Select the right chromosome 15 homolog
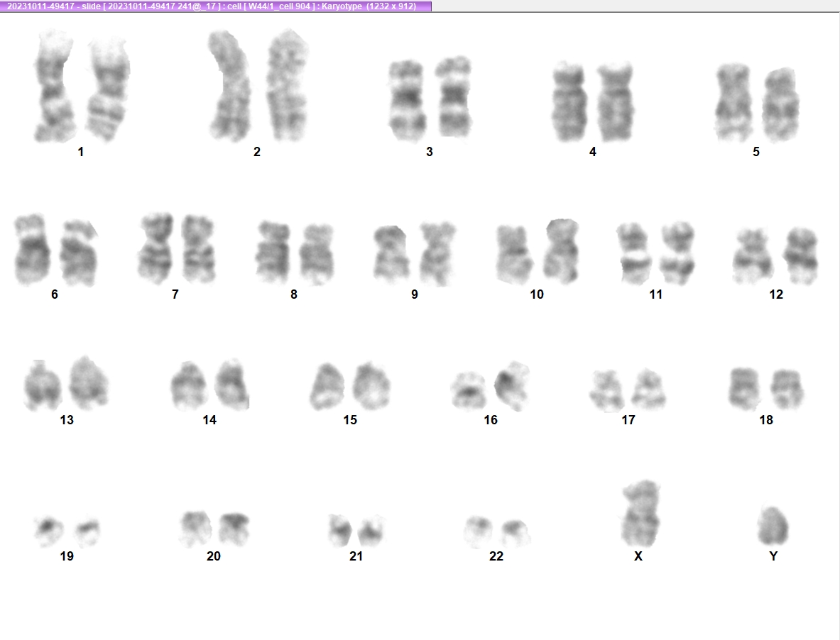Screen dimensions: 840x640 tap(372, 387)
